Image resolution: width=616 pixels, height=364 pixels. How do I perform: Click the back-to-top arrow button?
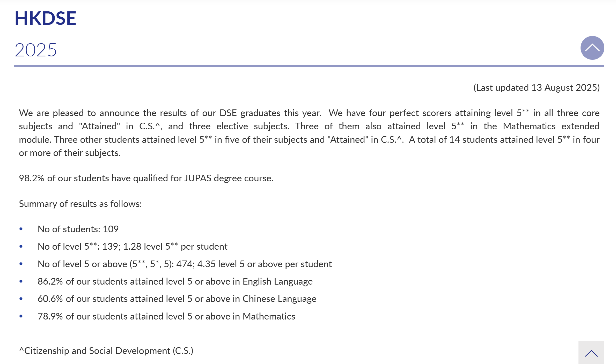(591, 353)
